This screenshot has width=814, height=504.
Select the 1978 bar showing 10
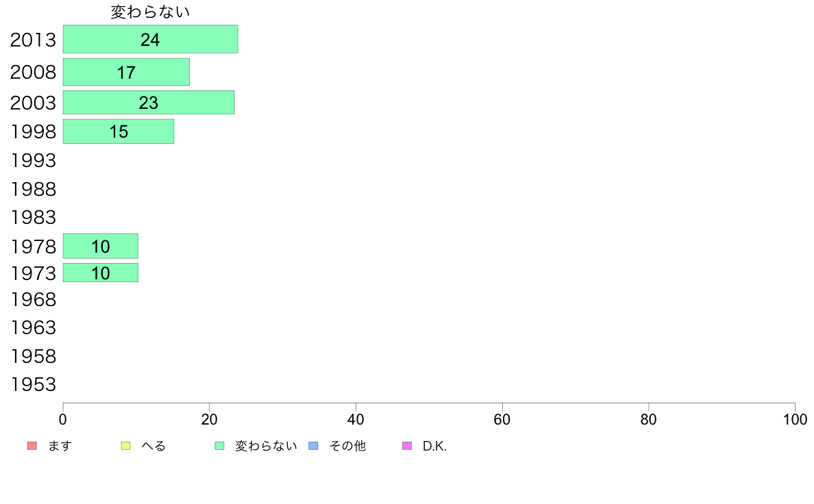coord(101,246)
